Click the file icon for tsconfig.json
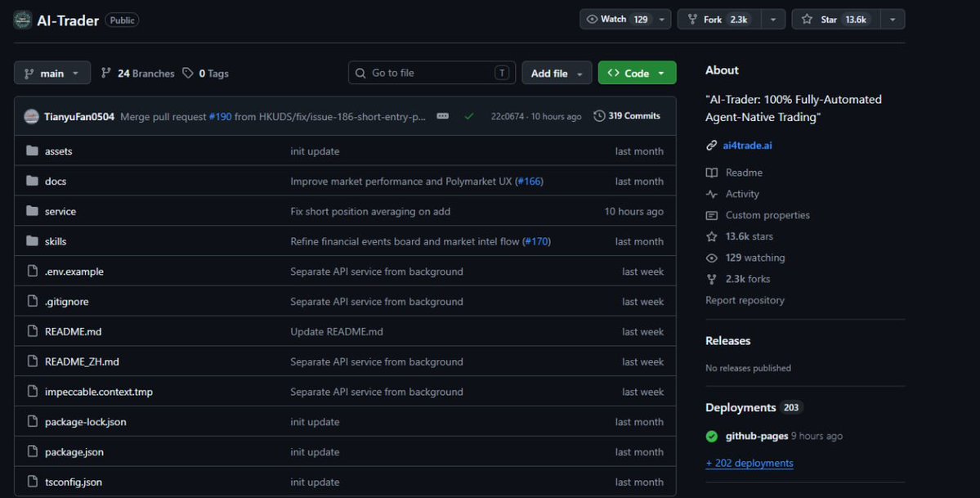This screenshot has height=498, width=980. [33, 482]
